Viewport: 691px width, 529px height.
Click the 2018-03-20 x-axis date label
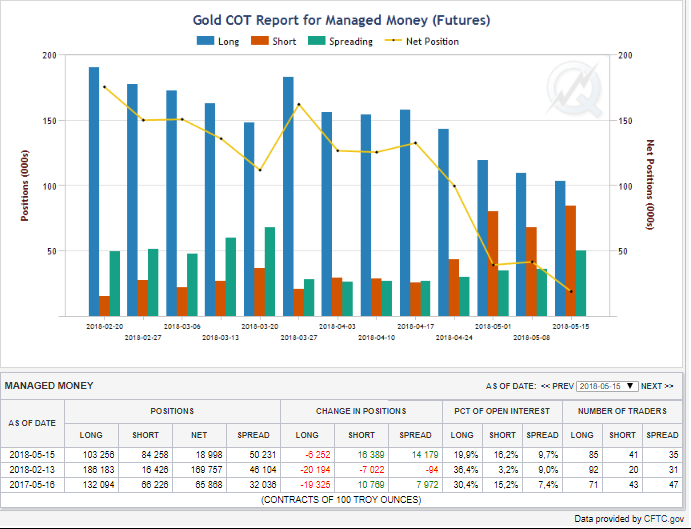(260, 327)
